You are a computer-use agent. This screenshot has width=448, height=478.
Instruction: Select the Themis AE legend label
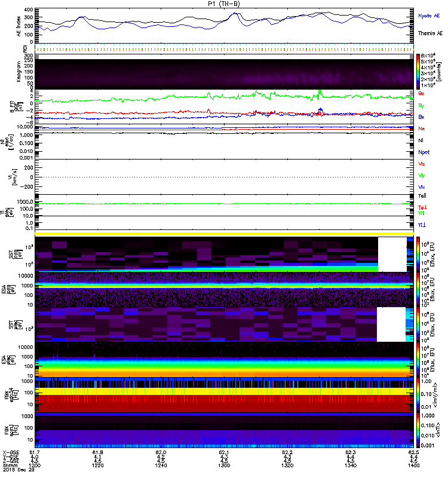pyautogui.click(x=430, y=33)
